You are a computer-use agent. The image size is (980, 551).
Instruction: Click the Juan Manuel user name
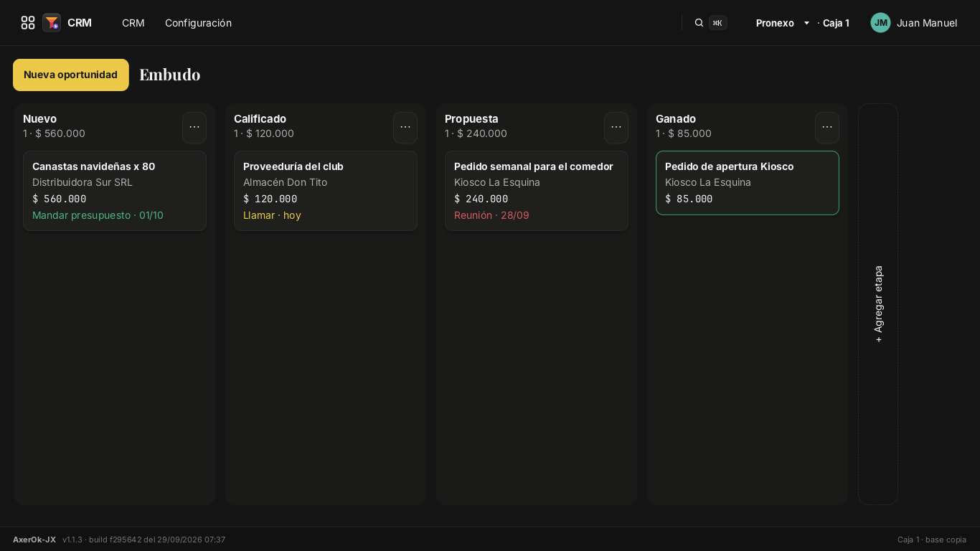click(x=927, y=23)
